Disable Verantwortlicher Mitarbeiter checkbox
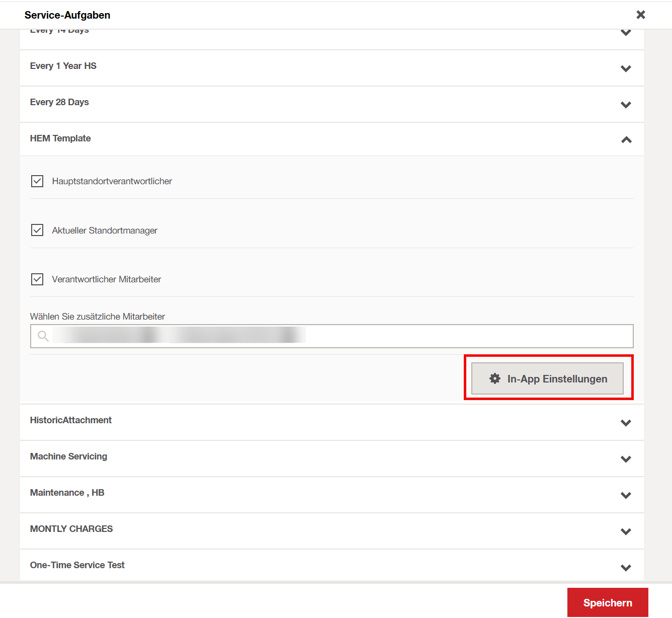The image size is (672, 618). tap(37, 279)
